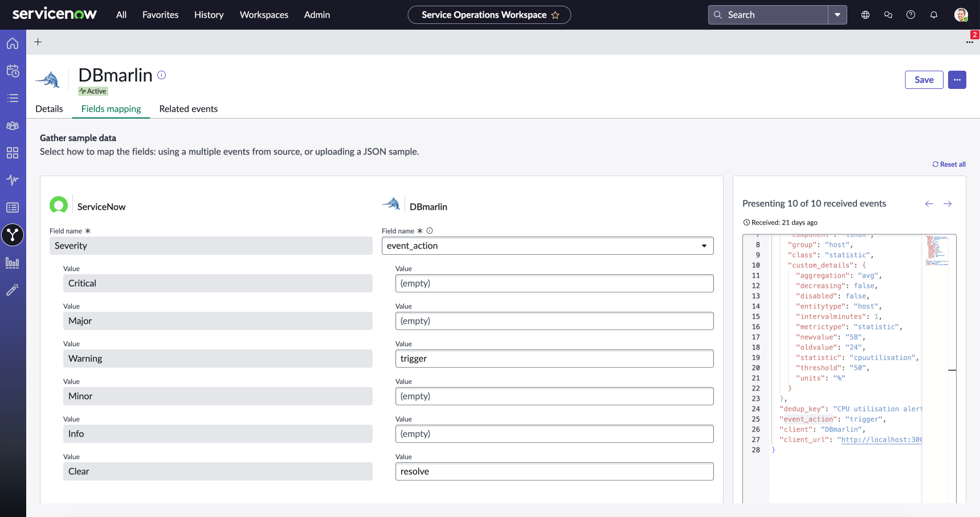This screenshot has width=980, height=517.
Task: Click "dedup_key" line in JSON viewer
Action: tap(851, 409)
